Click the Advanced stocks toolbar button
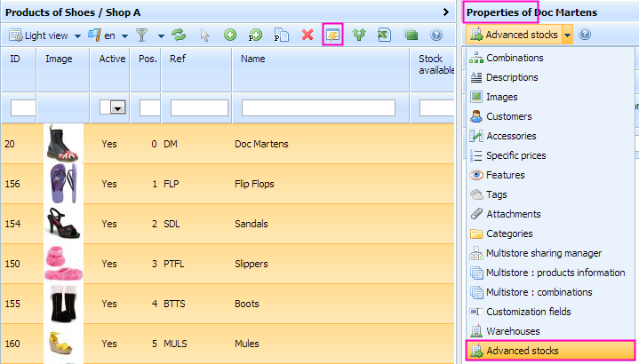 tap(515, 35)
